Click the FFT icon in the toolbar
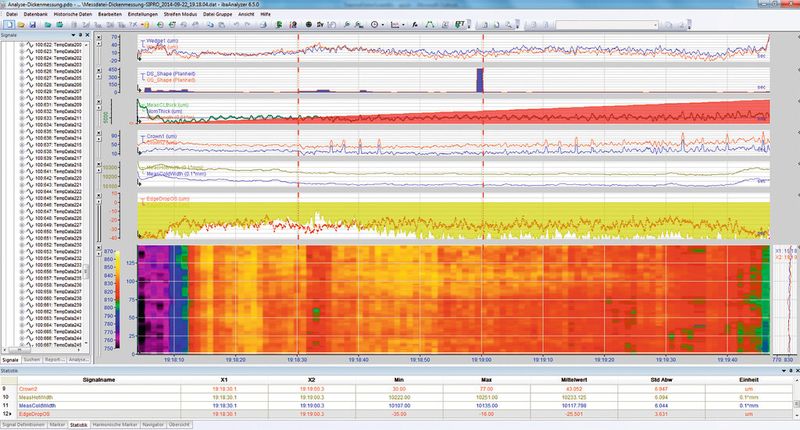 pyautogui.click(x=460, y=24)
